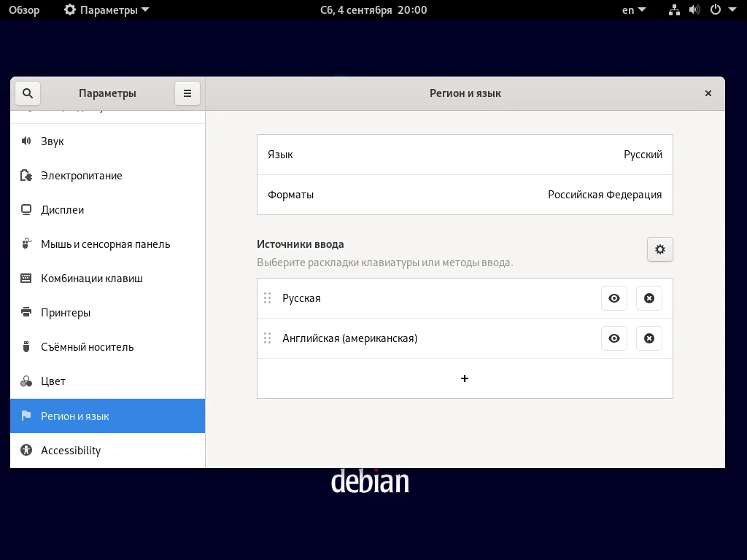Change the Язык setting to another language

point(465,154)
